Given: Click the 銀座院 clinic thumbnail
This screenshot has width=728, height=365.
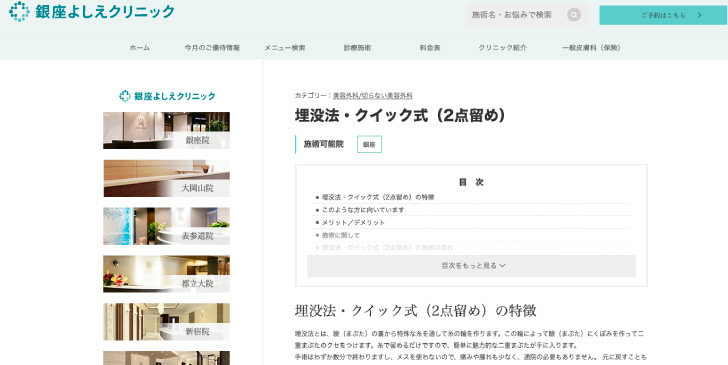Looking at the screenshot, I should (x=166, y=130).
